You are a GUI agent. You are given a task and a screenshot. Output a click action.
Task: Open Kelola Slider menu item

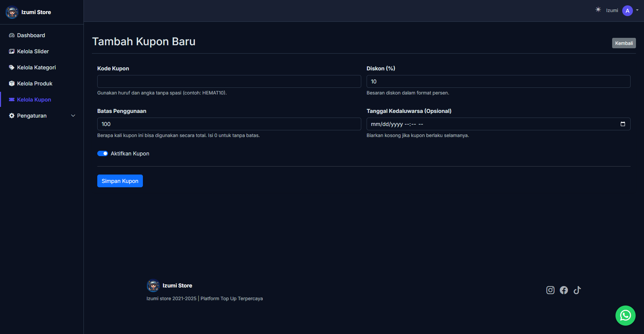33,51
